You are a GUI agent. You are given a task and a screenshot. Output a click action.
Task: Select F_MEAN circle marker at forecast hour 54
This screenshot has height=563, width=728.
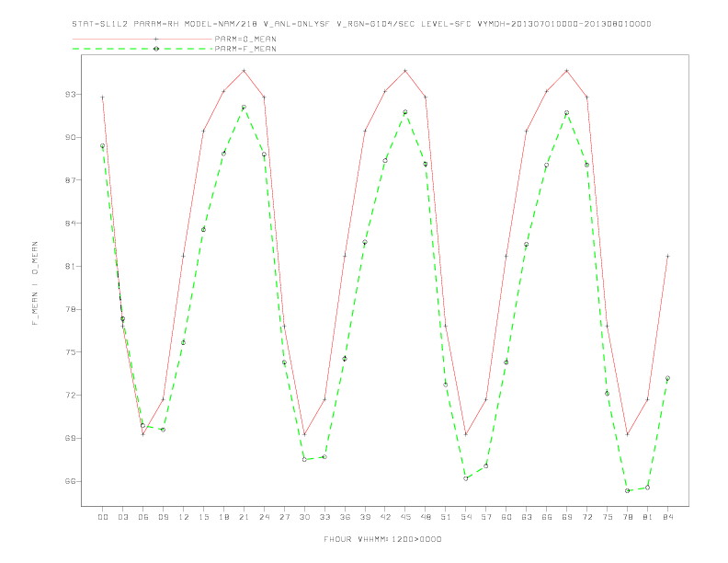point(466,478)
